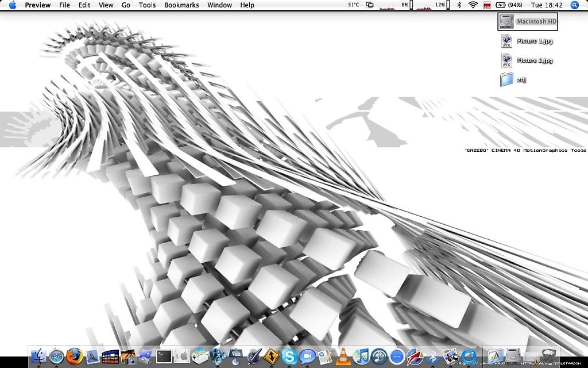This screenshot has width=588, height=368.
Task: Click the 51°C temperature reading
Action: [354, 5]
